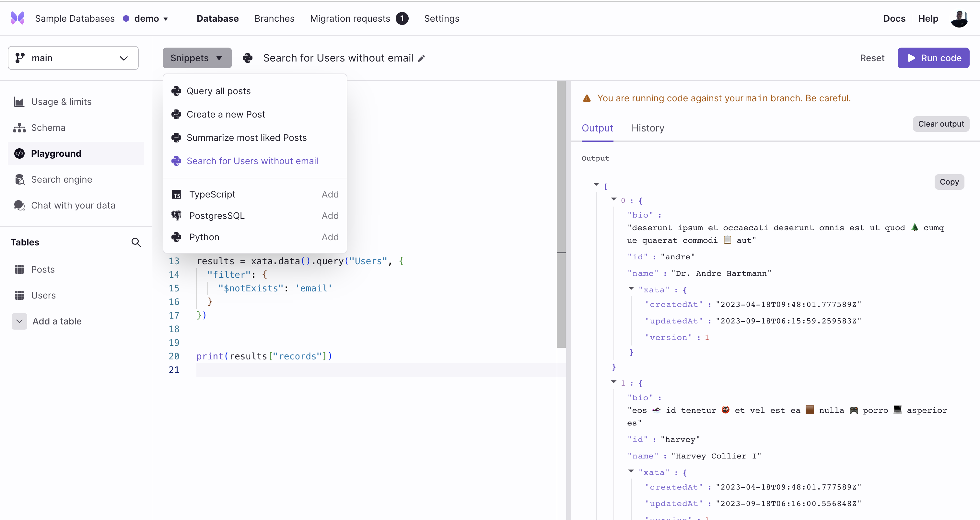Click the search icon beside Tables
This screenshot has height=520, width=980.
pyautogui.click(x=136, y=242)
